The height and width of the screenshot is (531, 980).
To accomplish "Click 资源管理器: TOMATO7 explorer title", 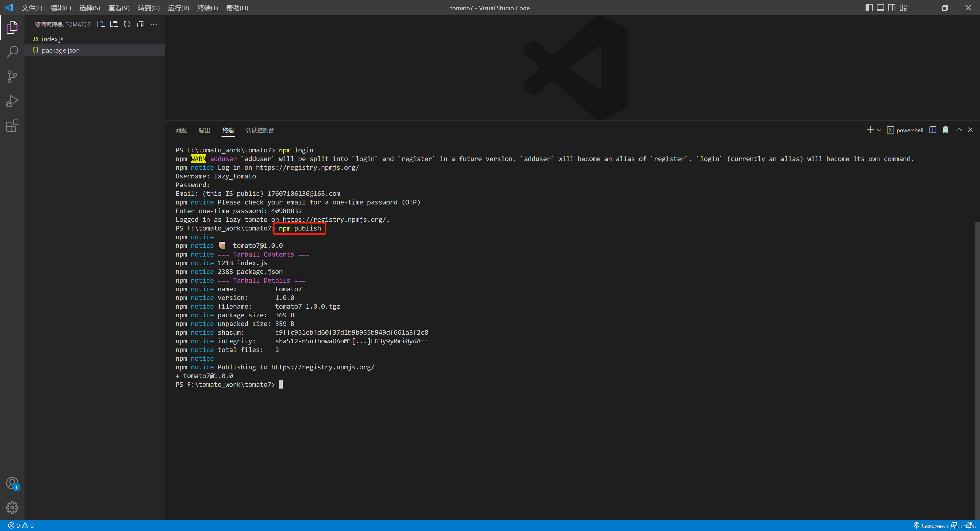I will (62, 24).
